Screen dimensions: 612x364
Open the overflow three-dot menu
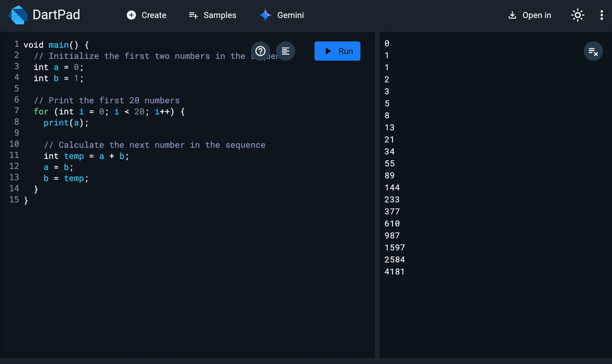(x=602, y=15)
